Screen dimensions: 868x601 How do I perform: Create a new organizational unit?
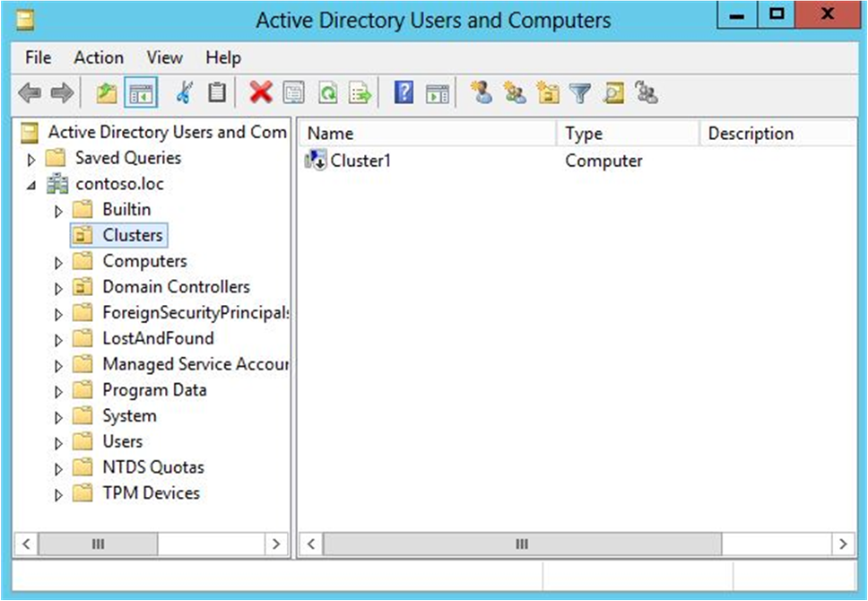[547, 91]
